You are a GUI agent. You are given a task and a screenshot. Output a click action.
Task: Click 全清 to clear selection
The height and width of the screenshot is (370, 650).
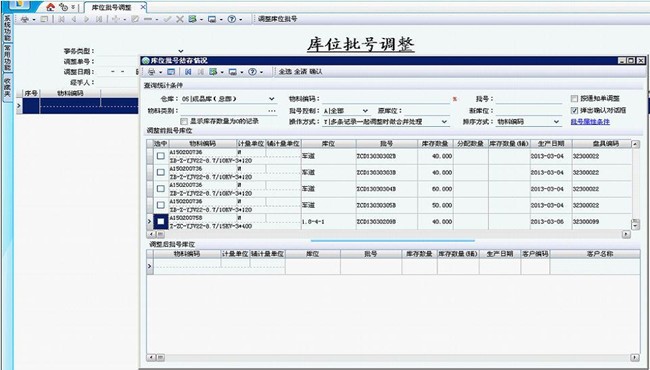click(300, 72)
